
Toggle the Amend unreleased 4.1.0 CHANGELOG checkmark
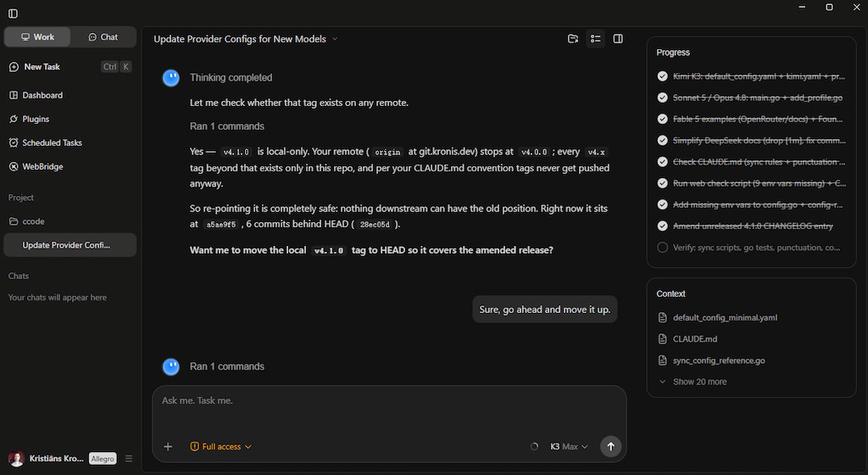pyautogui.click(x=662, y=226)
